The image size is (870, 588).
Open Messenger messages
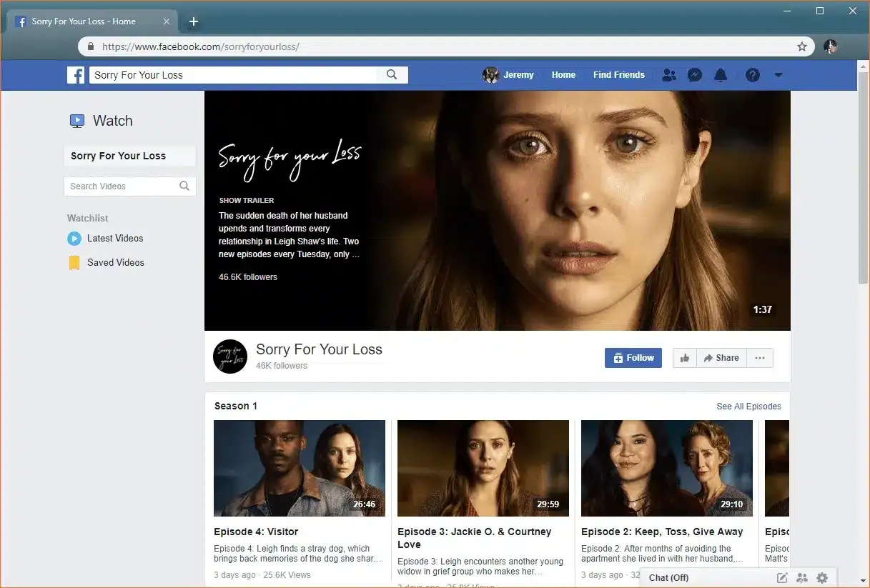point(695,74)
